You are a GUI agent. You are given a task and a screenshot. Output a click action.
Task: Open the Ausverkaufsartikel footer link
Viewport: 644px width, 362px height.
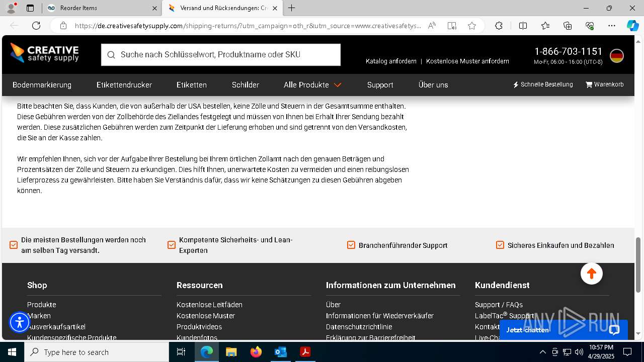coord(56,327)
